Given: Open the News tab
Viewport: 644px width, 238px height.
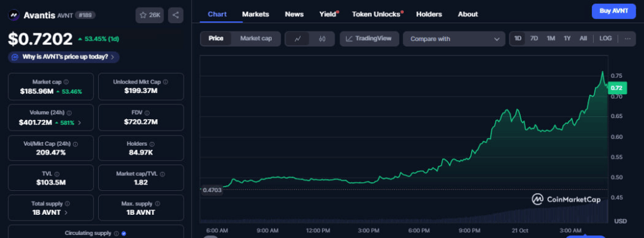Looking at the screenshot, I should point(294,14).
